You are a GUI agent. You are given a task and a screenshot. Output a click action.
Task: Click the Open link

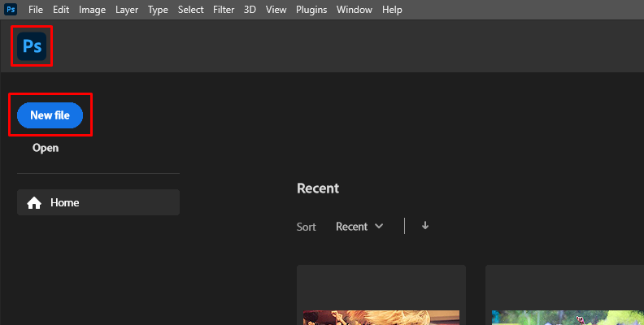pos(46,148)
